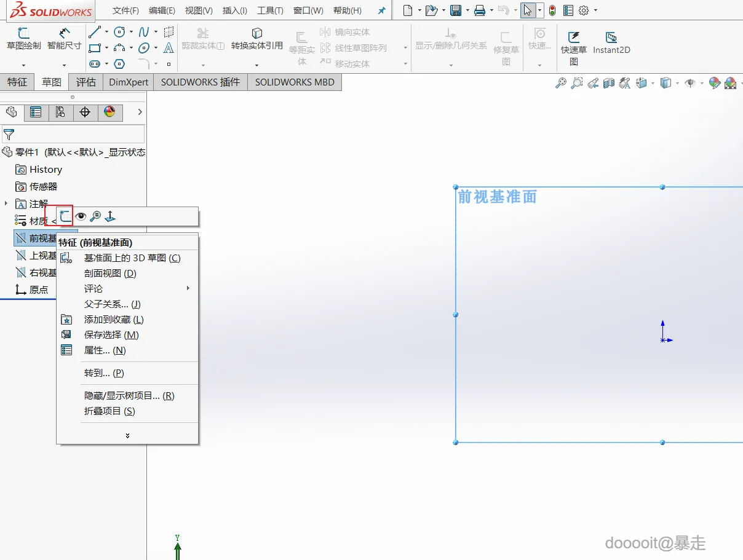The image size is (743, 560).
Task: Select the Smart Dimension (智能尺寸) tool
Action: tap(65, 39)
